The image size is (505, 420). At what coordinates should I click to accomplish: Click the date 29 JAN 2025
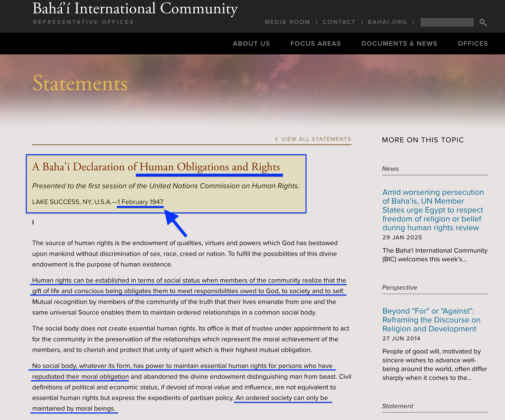402,237
